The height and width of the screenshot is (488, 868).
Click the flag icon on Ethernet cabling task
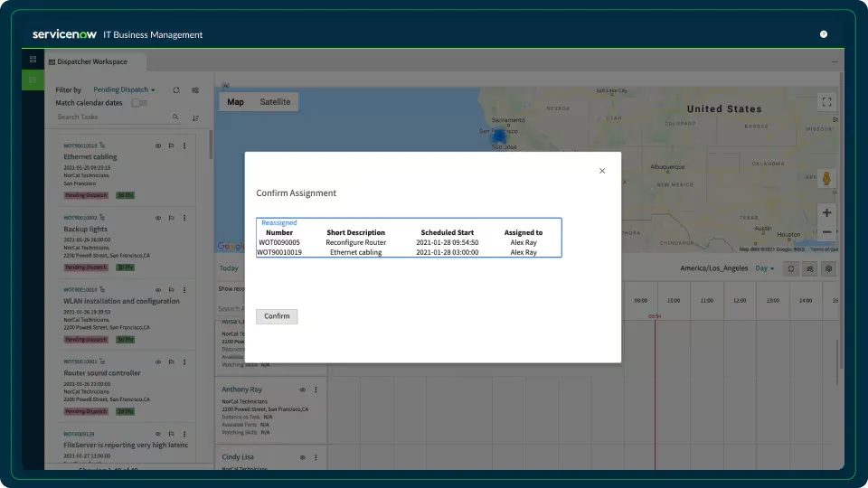171,145
